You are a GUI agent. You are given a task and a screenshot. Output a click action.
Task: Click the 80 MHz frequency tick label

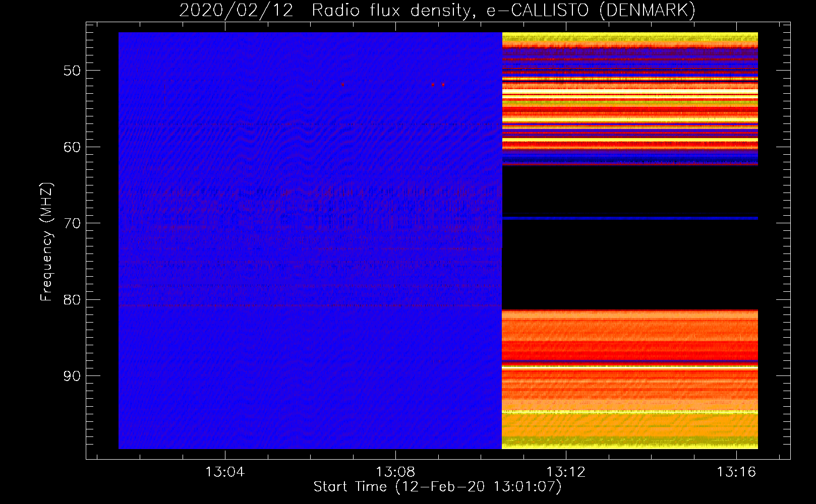[x=72, y=300]
